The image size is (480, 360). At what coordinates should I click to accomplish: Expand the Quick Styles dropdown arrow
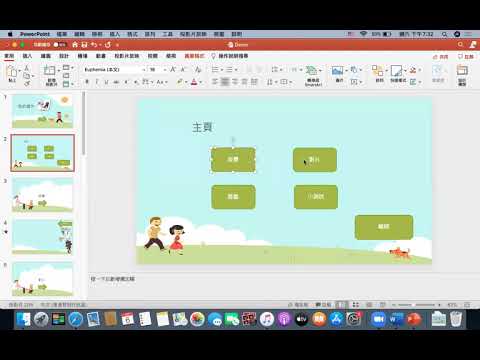click(405, 70)
